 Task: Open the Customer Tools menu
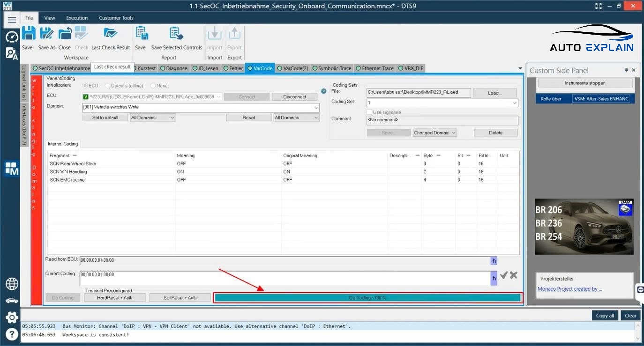coord(116,18)
